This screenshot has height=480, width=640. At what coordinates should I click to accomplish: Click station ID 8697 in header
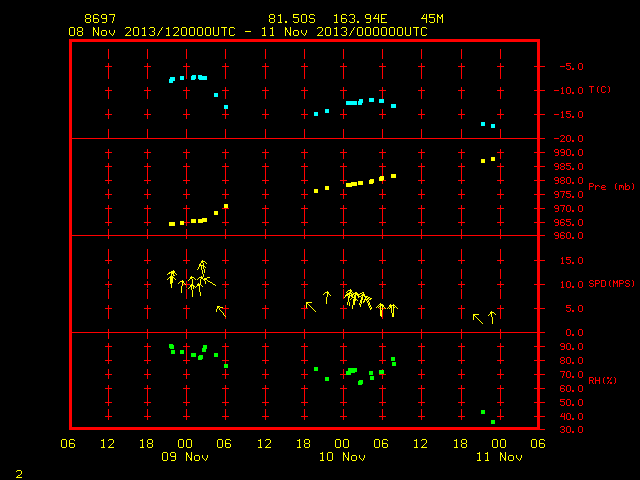point(100,19)
